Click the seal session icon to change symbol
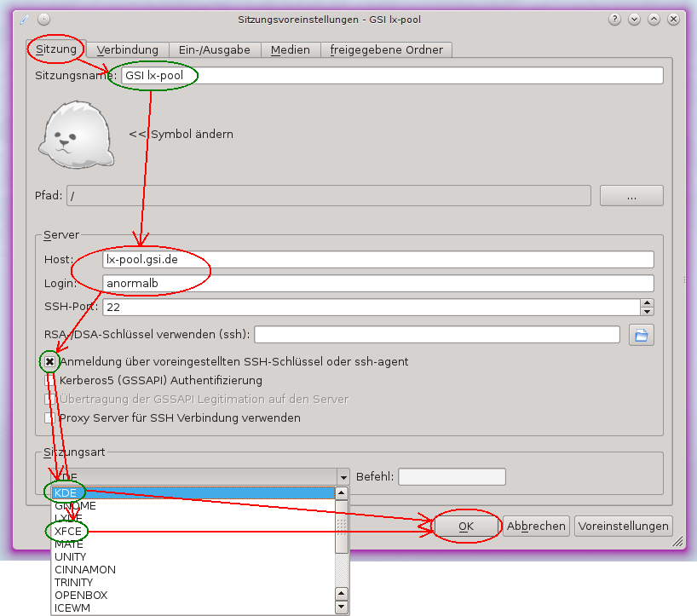 [77, 135]
